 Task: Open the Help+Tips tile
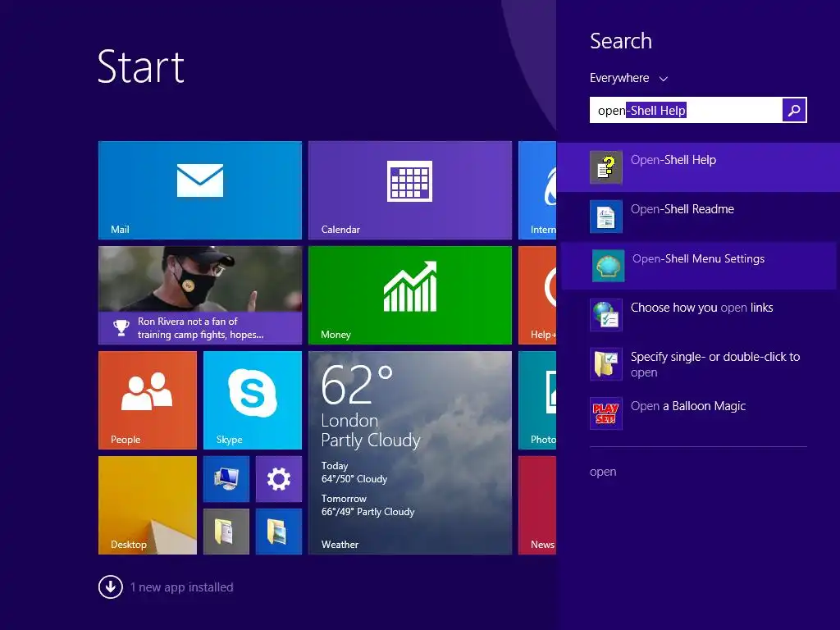537,295
